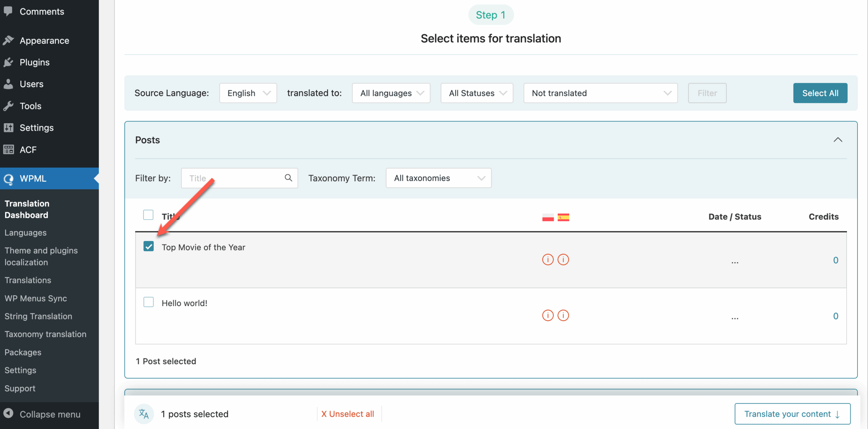Click the Spanish flag column header

click(563, 217)
